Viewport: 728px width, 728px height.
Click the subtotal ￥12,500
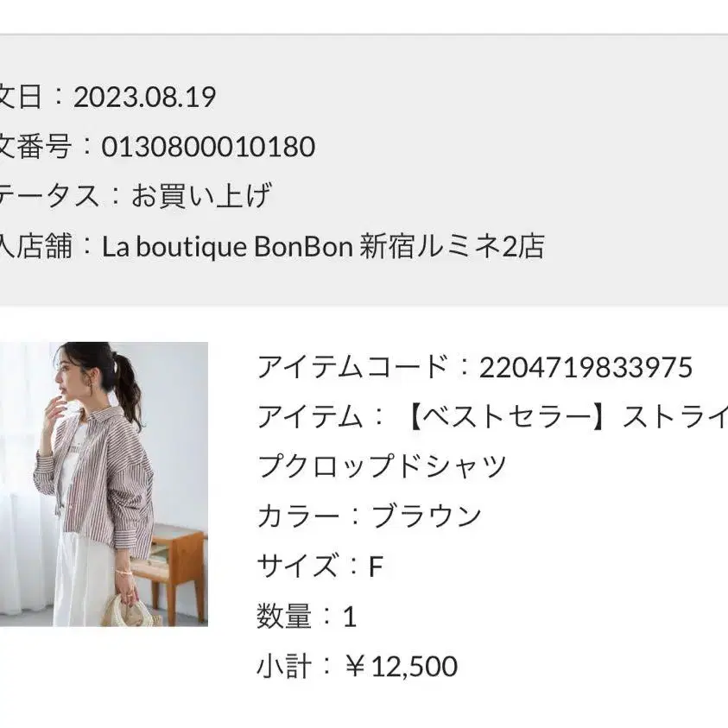tap(402, 666)
